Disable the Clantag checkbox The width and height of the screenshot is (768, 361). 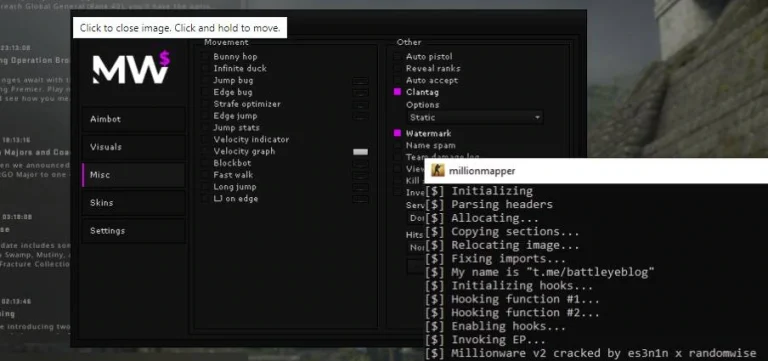pyautogui.click(x=397, y=92)
